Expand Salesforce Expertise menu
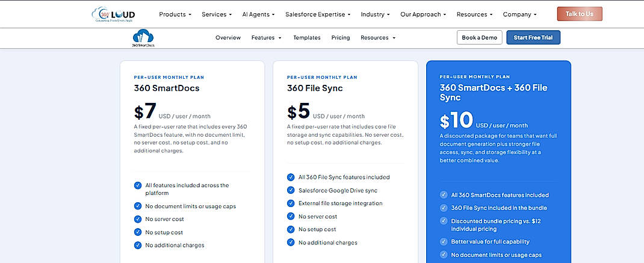The height and width of the screenshot is (263, 644). (x=318, y=14)
